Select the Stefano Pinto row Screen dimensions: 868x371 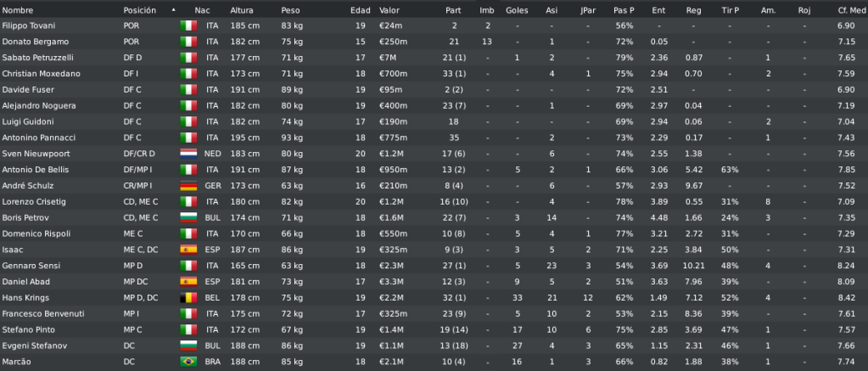point(434,330)
